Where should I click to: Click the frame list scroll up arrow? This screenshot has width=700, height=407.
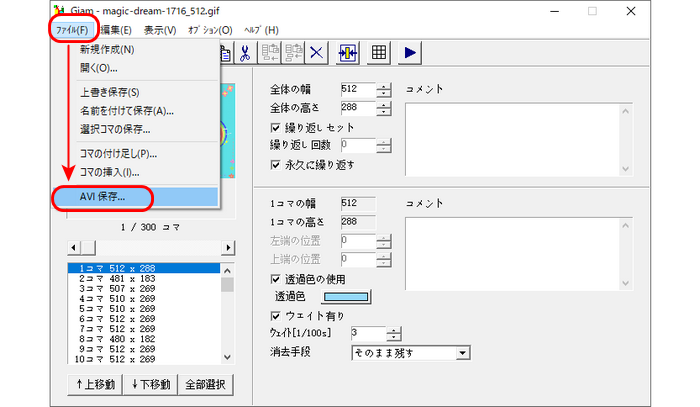pyautogui.click(x=227, y=270)
